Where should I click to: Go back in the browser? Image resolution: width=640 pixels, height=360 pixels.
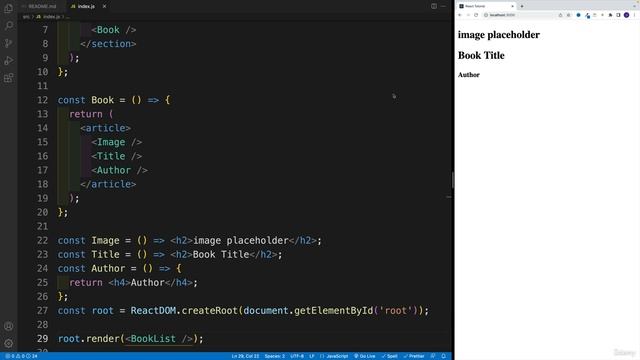click(460, 15)
